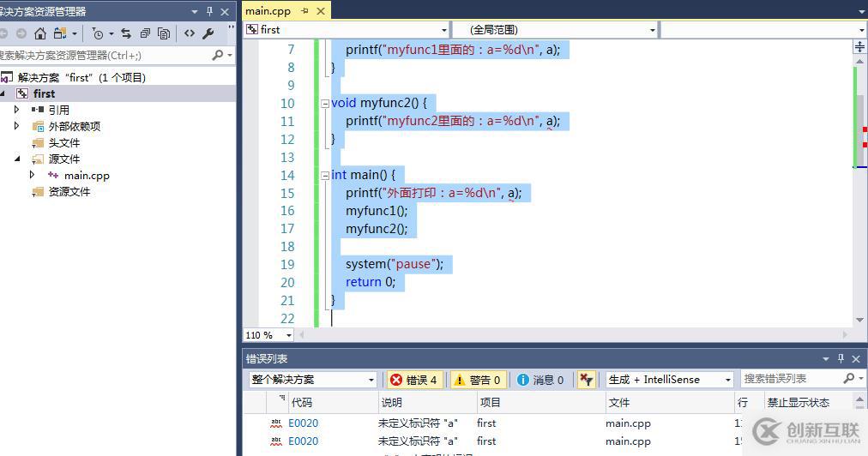The image size is (868, 456).
Task: Open the dropdown arrow beside the switch views icon
Action: pyautogui.click(x=75, y=33)
